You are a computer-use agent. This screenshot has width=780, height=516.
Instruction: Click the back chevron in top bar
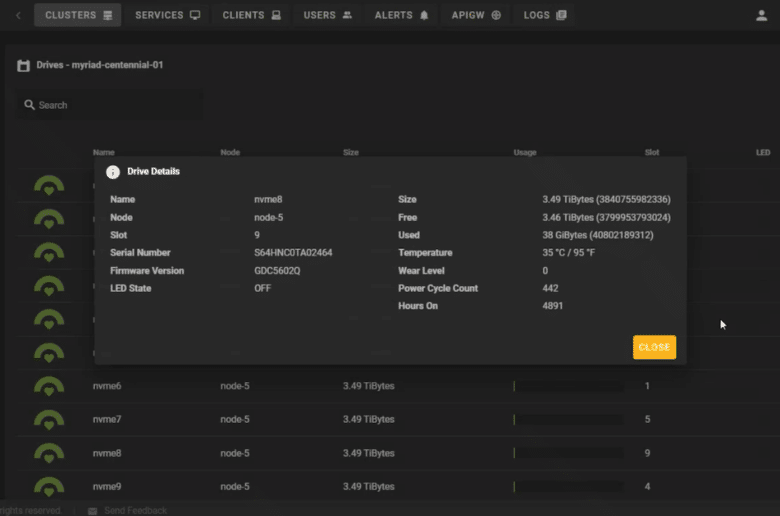(x=18, y=15)
